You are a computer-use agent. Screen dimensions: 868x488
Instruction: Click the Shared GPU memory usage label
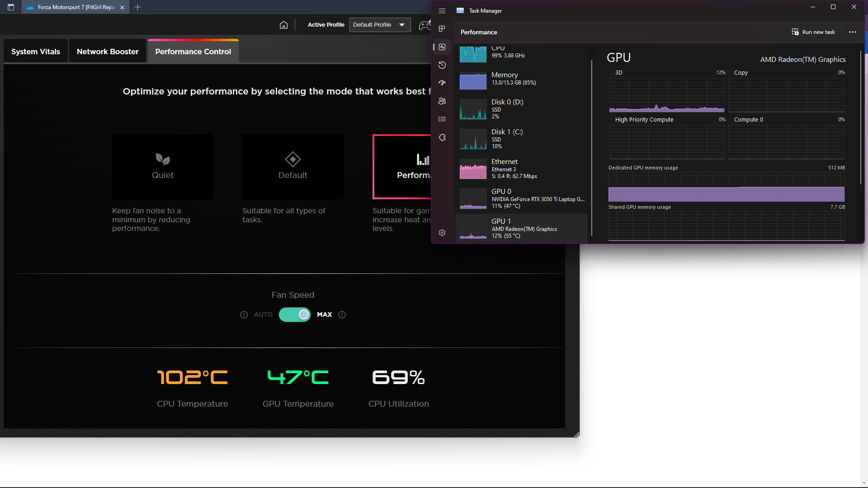click(x=640, y=207)
